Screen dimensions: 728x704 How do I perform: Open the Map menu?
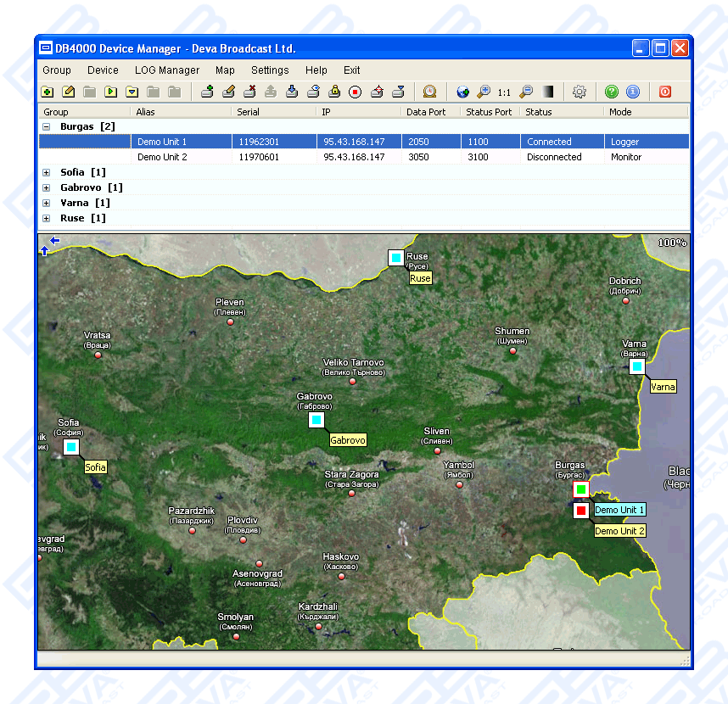(x=225, y=70)
